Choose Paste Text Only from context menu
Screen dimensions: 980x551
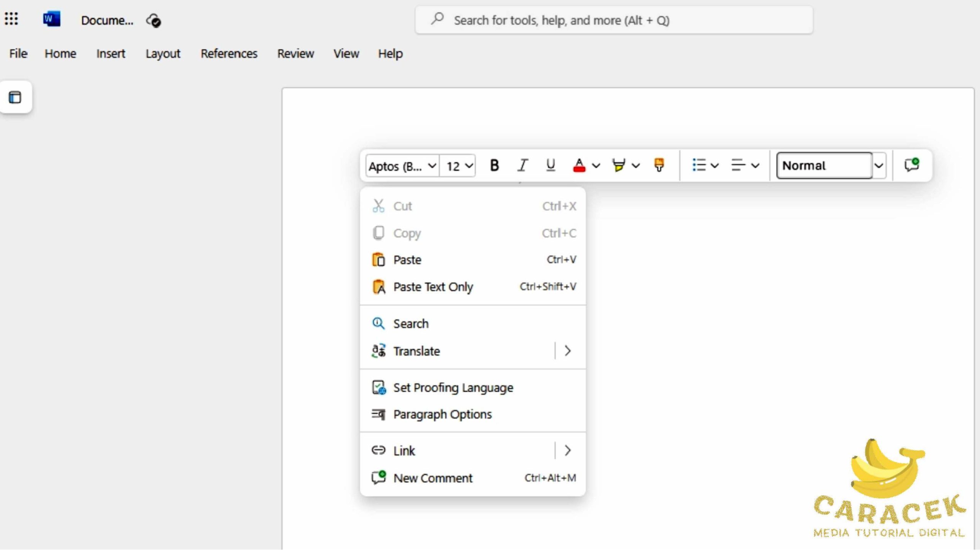433,287
